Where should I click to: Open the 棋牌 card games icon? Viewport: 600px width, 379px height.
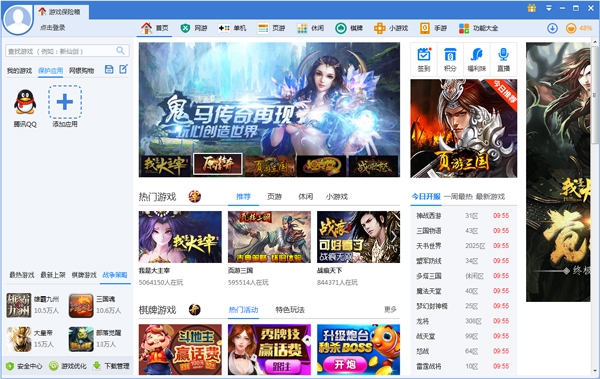pyautogui.click(x=341, y=28)
